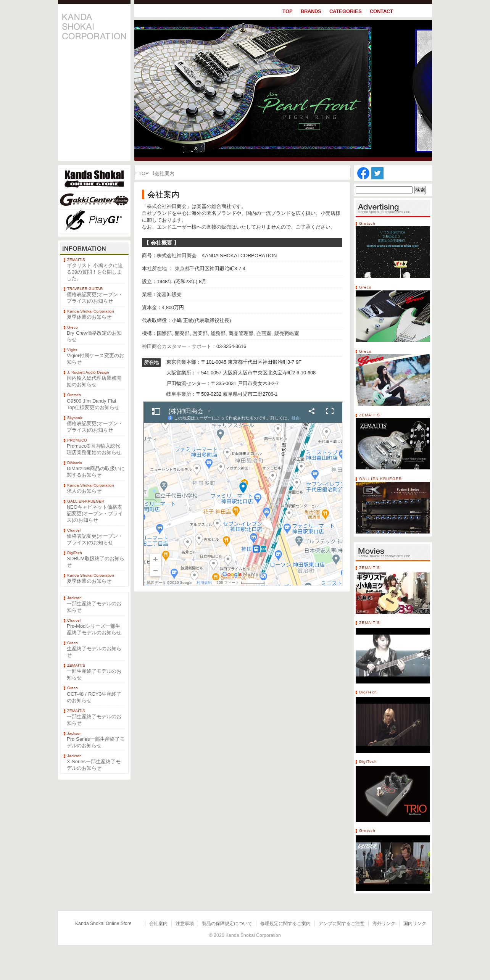This screenshot has height=980, width=490.
Task: Open the Twitter page icon
Action: (377, 173)
